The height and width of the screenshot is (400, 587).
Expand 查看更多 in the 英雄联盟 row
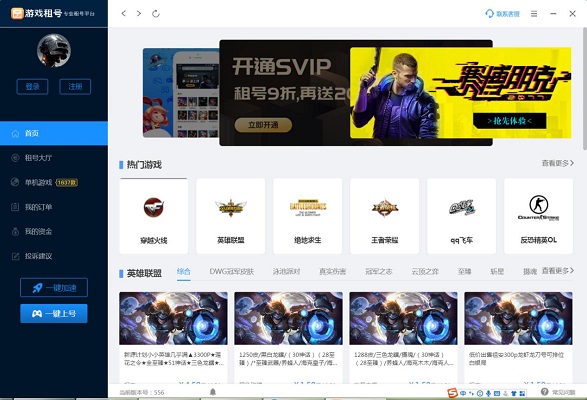557,271
